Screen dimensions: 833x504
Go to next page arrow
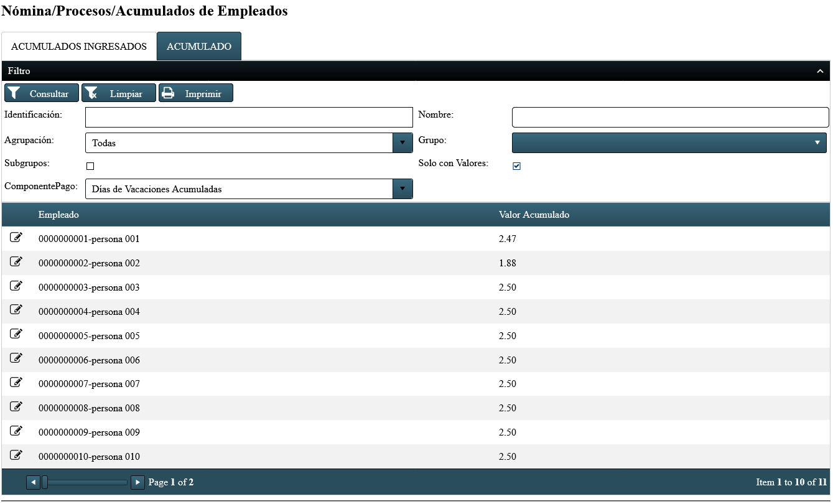tap(138, 482)
